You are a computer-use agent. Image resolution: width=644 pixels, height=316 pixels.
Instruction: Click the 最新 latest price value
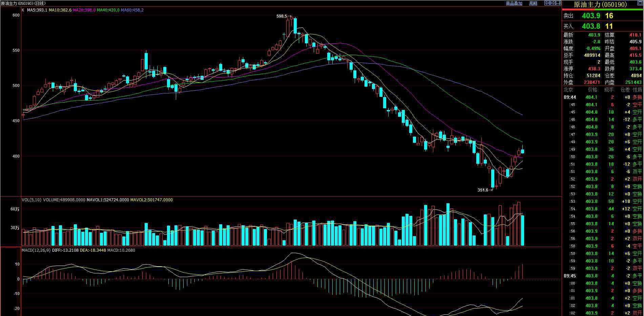click(x=594, y=35)
